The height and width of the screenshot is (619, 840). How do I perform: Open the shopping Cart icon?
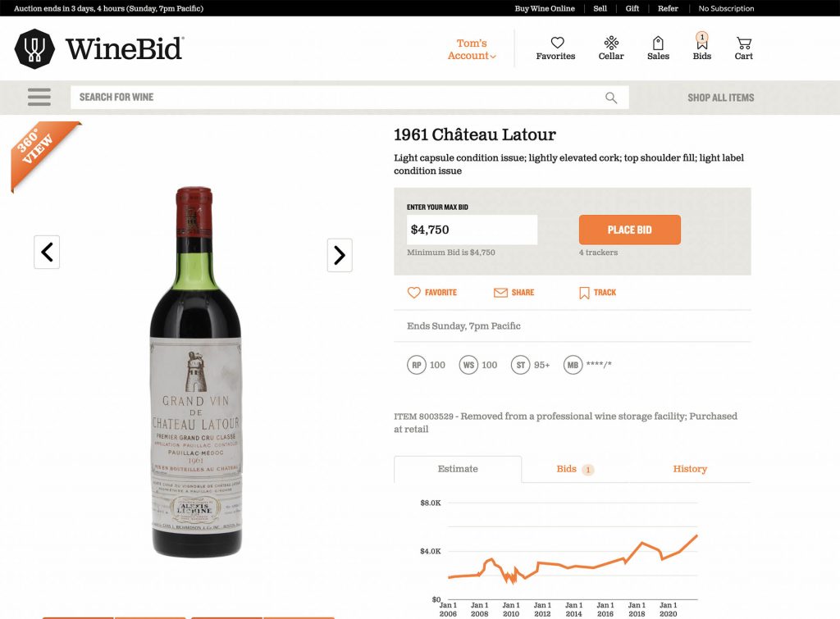(744, 43)
